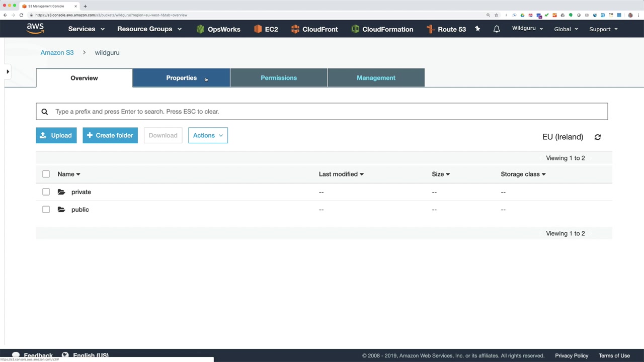Click the browser zoom magnifier icon
Screen dimensions: 644x362
pyautogui.click(x=488, y=15)
